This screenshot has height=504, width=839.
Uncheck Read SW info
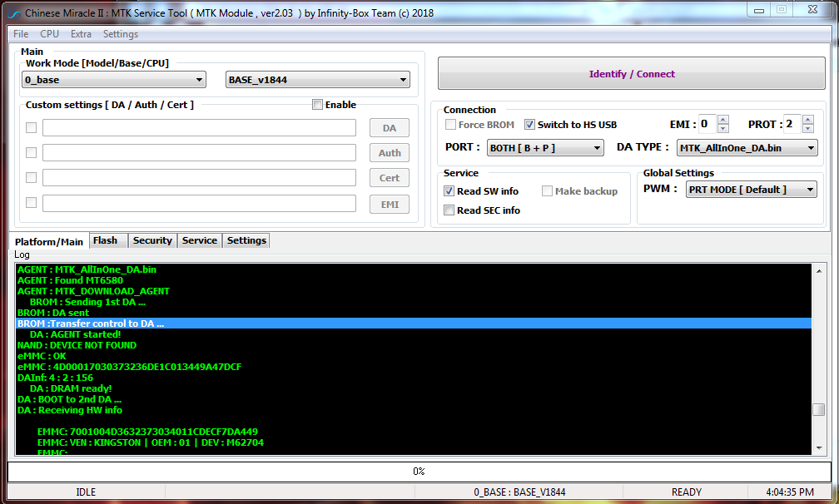449,190
